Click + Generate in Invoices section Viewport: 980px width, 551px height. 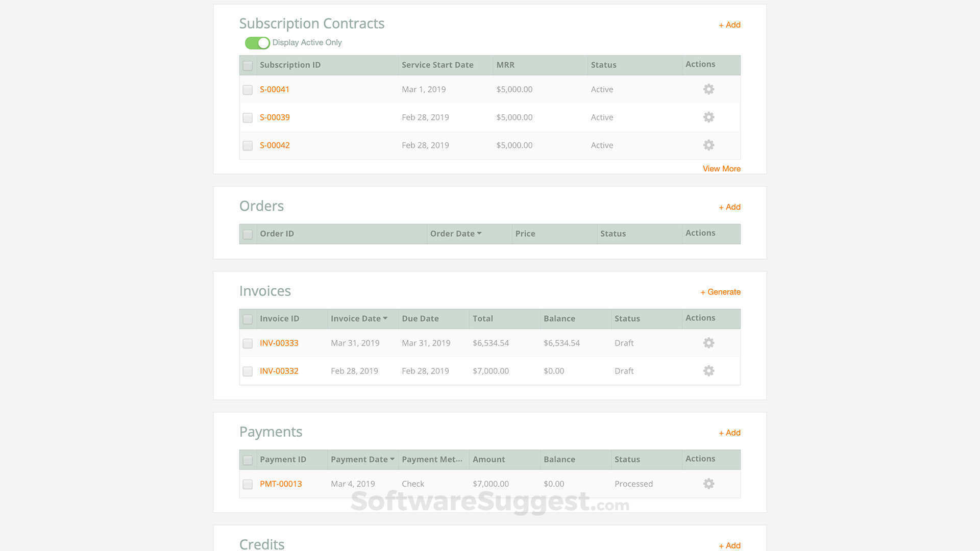[720, 292]
